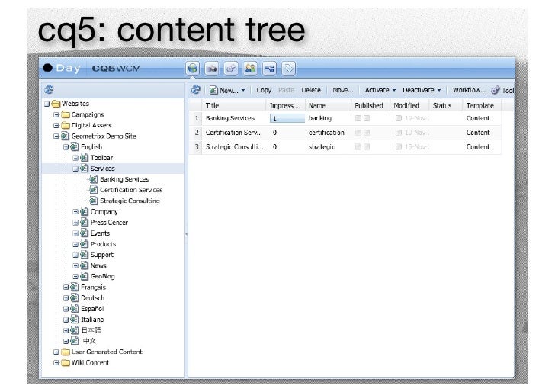Click the Paste button
The image size is (555, 392).
click(x=286, y=90)
